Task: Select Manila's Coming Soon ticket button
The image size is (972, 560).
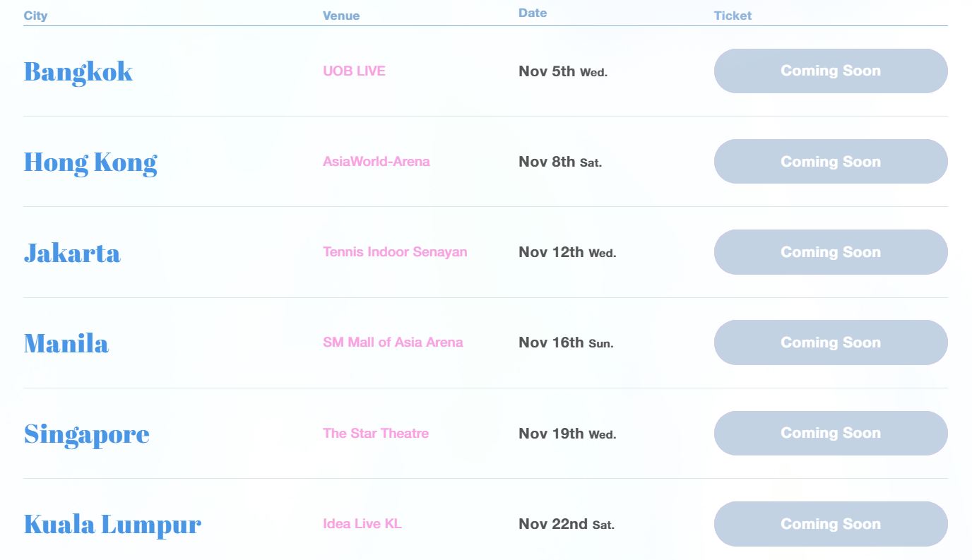Action: 830,342
